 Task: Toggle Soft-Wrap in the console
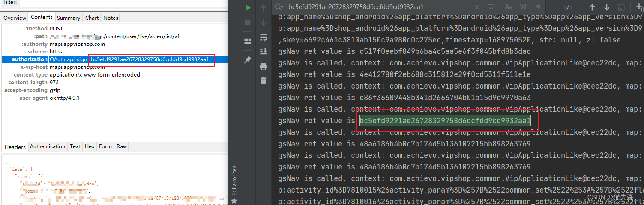click(263, 38)
